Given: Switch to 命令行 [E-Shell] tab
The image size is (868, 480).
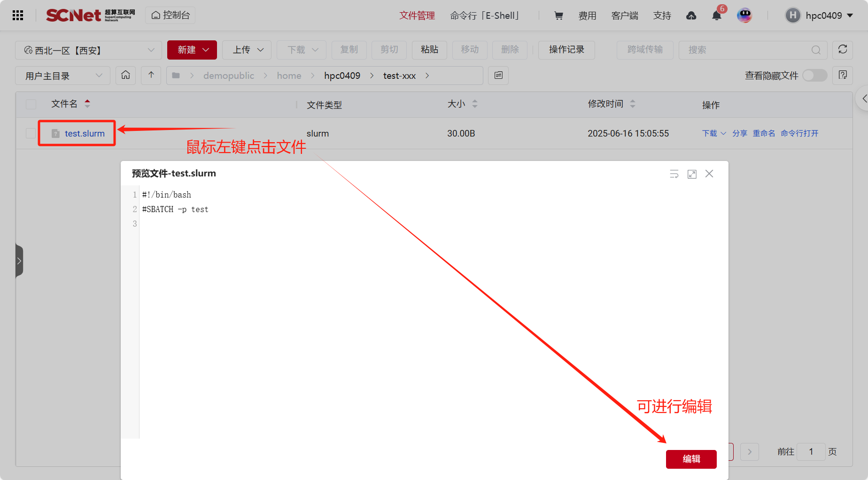Looking at the screenshot, I should pos(484,15).
